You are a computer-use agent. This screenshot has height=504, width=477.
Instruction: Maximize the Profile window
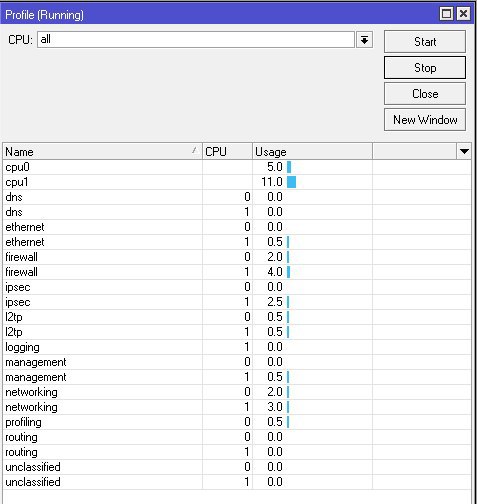pos(446,14)
